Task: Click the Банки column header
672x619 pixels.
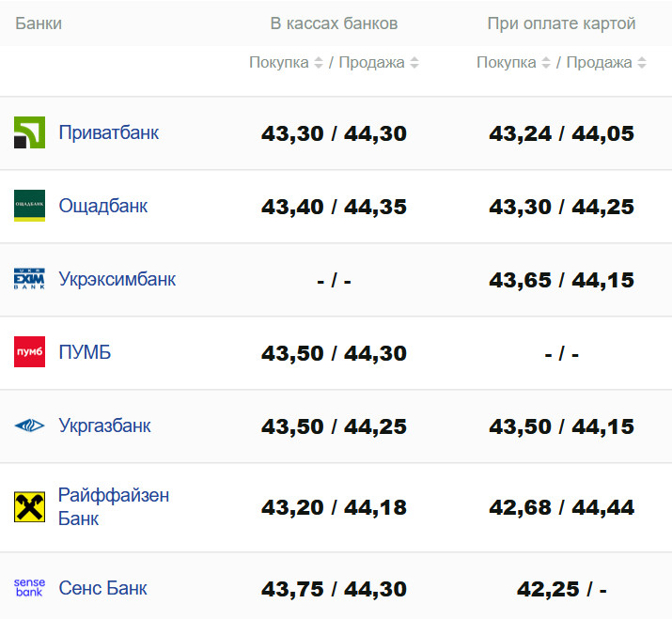Action: click(39, 23)
